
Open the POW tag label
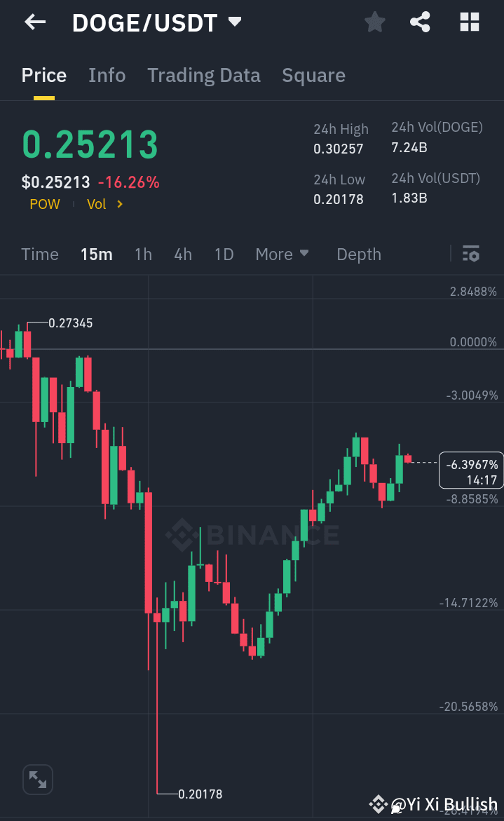[x=44, y=204]
